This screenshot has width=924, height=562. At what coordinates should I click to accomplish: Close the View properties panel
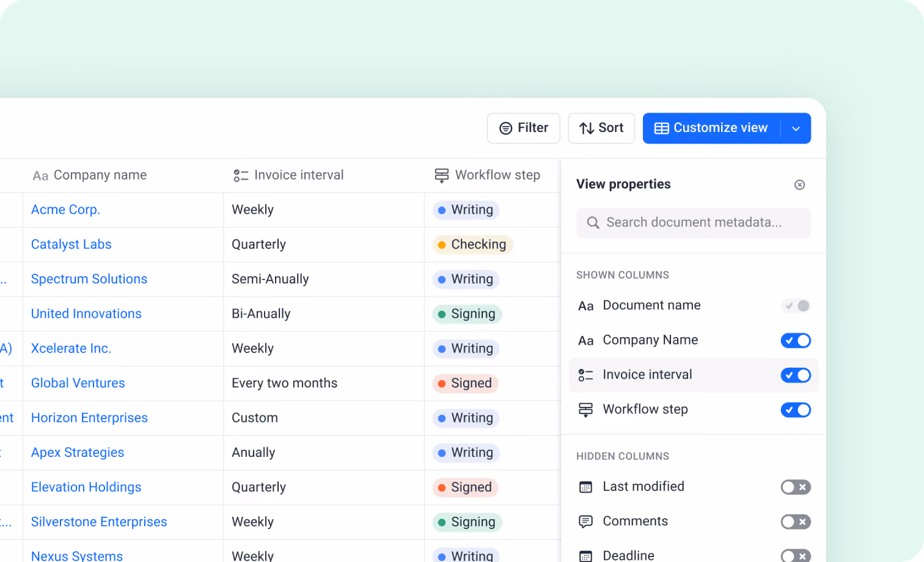point(799,185)
